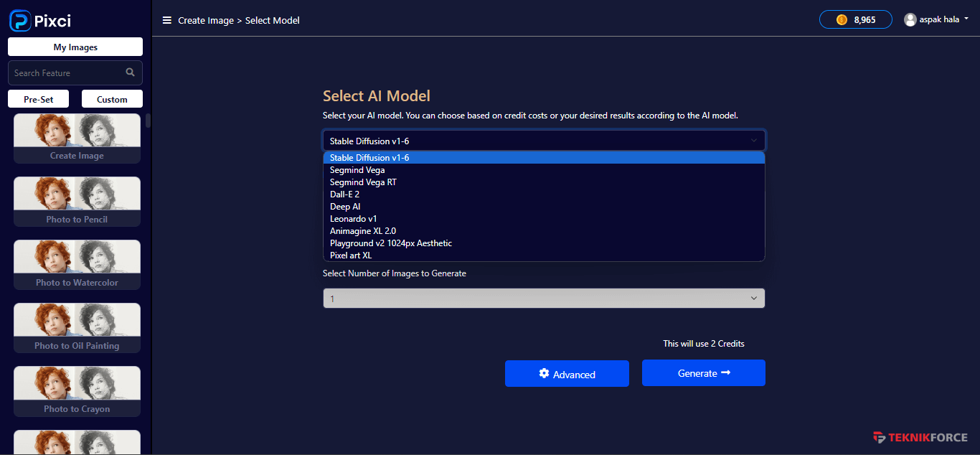Expand the aspak hala account dropdown

936,19
